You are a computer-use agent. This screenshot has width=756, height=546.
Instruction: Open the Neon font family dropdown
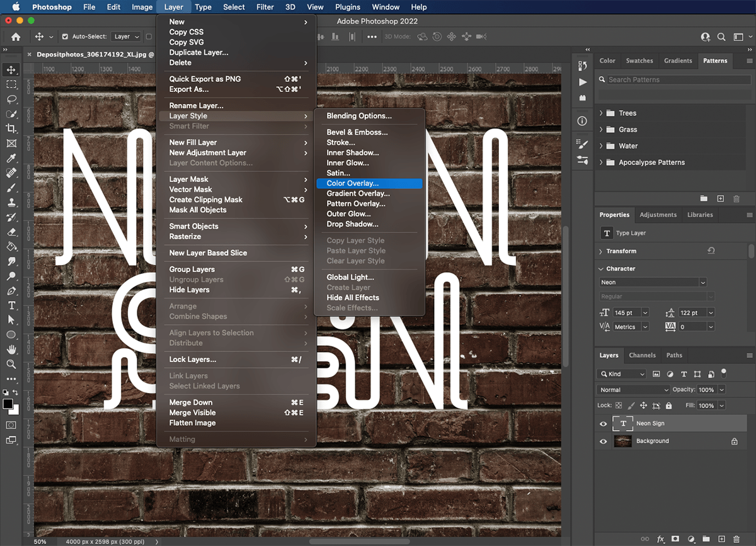click(x=652, y=282)
